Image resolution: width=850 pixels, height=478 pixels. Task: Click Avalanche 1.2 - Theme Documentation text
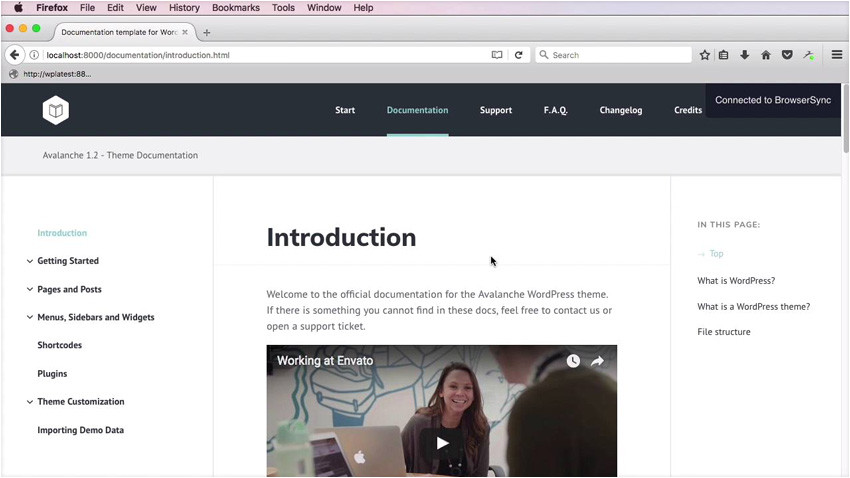coord(120,155)
